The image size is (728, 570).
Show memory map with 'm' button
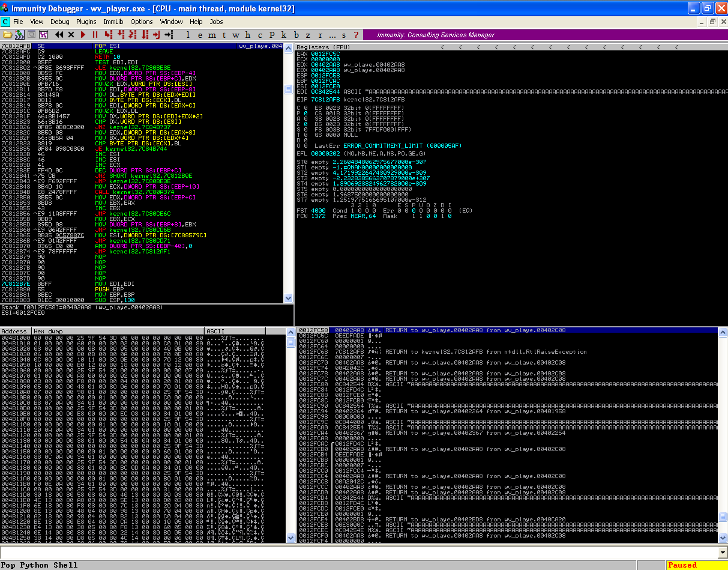(x=212, y=35)
